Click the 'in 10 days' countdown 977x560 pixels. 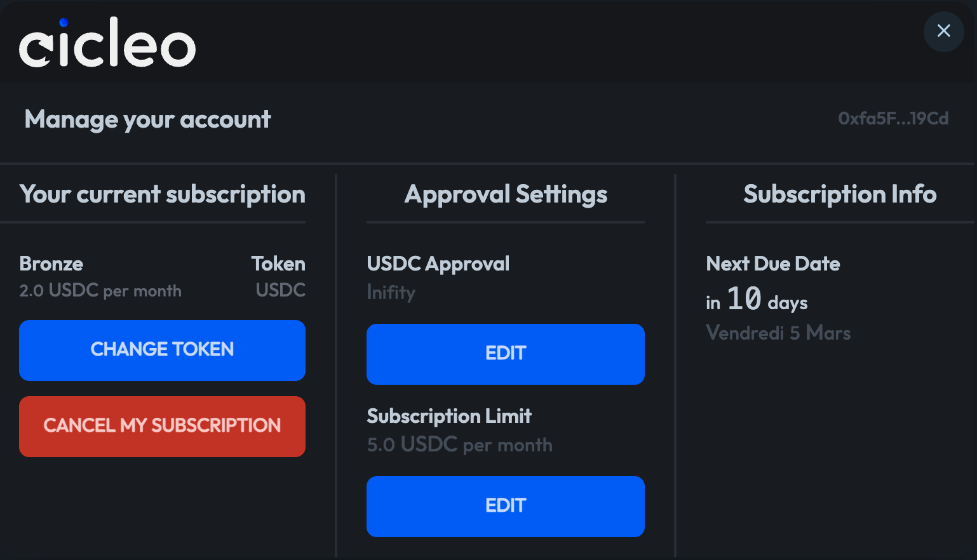pyautogui.click(x=756, y=300)
